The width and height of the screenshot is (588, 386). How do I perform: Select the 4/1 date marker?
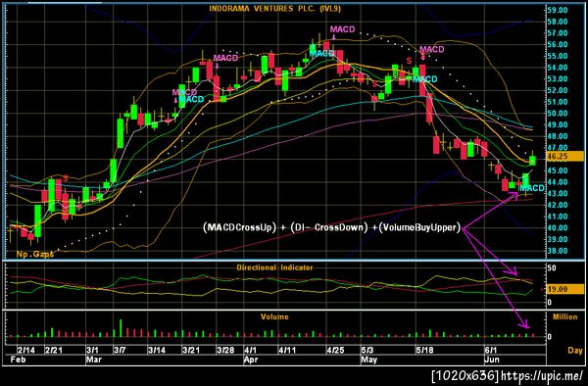pos(251,351)
